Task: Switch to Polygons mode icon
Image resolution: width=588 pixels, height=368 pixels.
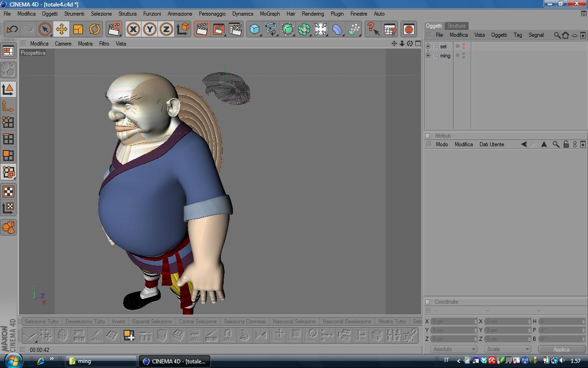Action: (x=8, y=155)
